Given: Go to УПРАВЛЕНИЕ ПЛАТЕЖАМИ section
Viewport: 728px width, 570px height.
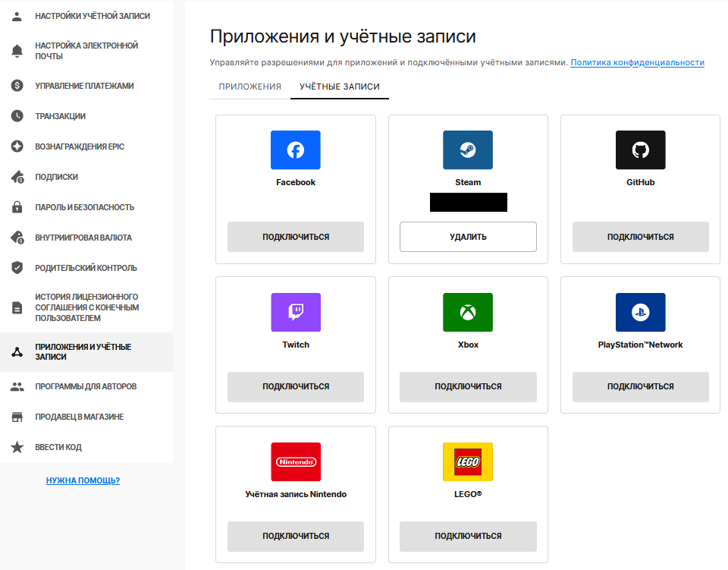Looking at the screenshot, I should pos(86,86).
